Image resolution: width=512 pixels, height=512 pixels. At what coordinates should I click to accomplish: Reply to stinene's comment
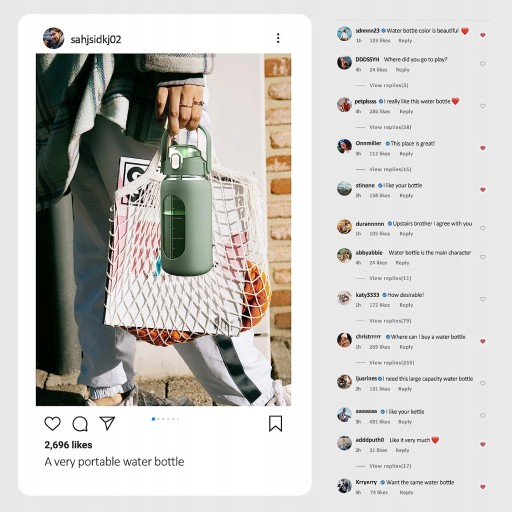406,196
